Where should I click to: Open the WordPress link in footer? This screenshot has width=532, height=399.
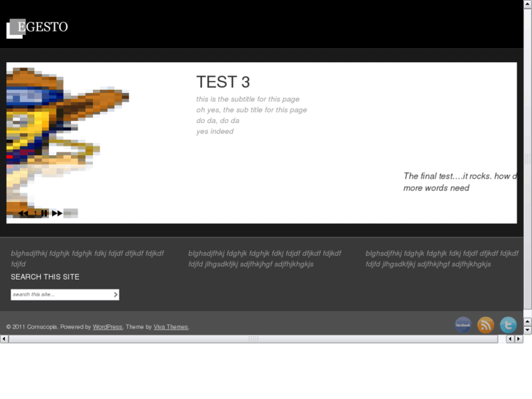click(x=108, y=327)
